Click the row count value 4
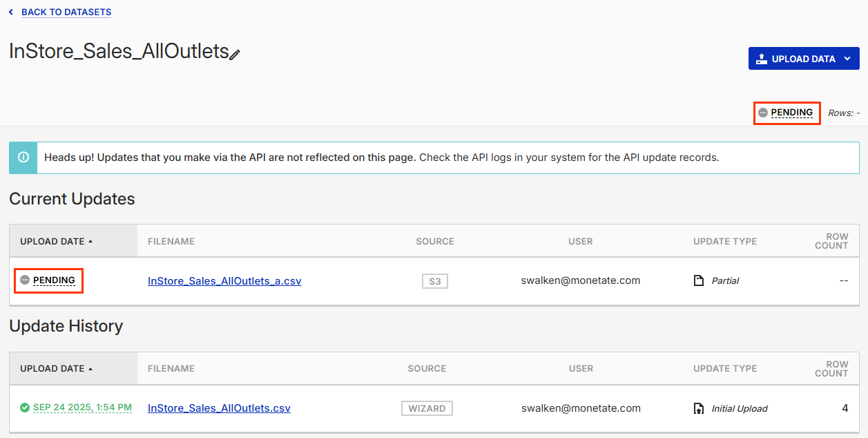This screenshot has width=868, height=438. (x=845, y=408)
